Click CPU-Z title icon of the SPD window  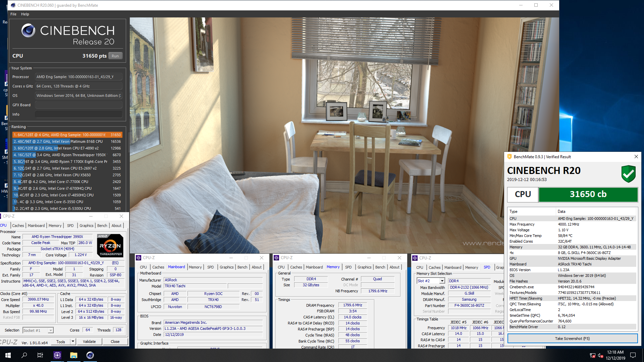(x=415, y=258)
